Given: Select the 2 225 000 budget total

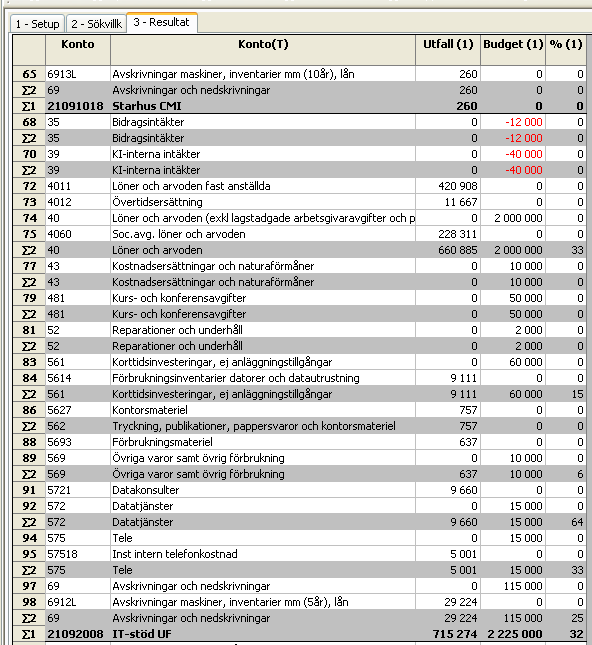Looking at the screenshot, I should click(x=513, y=634).
